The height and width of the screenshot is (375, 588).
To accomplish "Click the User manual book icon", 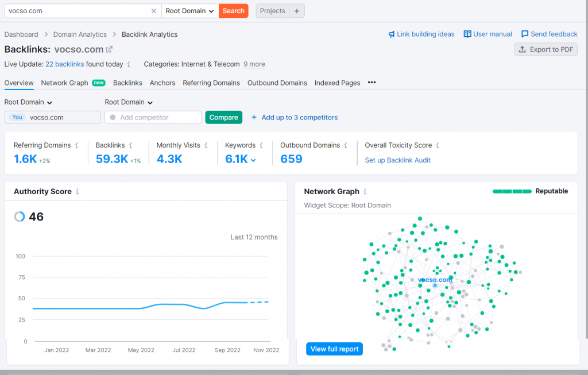I will [x=467, y=34].
